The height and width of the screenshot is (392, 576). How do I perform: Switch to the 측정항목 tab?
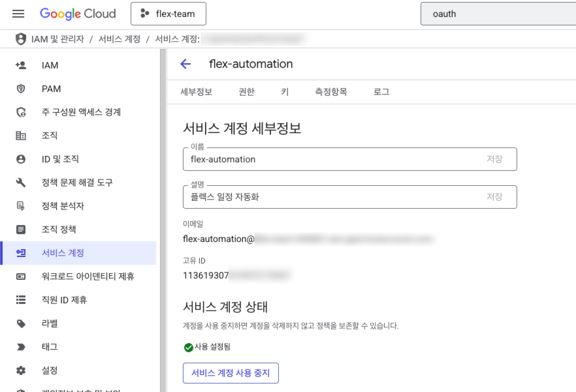tap(331, 92)
